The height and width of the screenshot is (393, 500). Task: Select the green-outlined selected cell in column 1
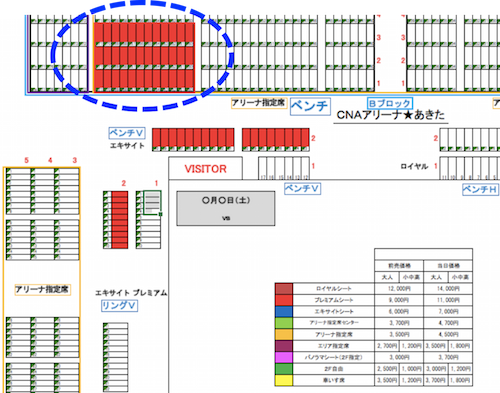(x=153, y=202)
